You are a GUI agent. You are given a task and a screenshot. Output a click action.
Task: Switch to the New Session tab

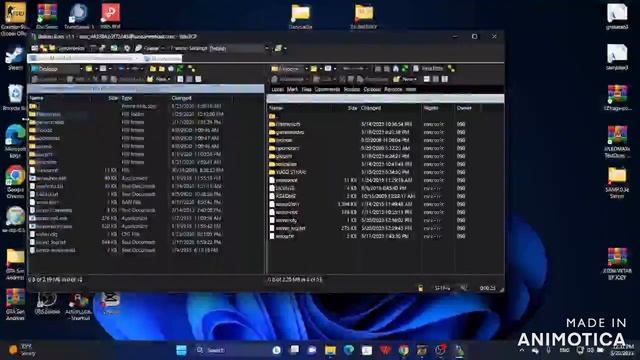pyautogui.click(x=162, y=58)
